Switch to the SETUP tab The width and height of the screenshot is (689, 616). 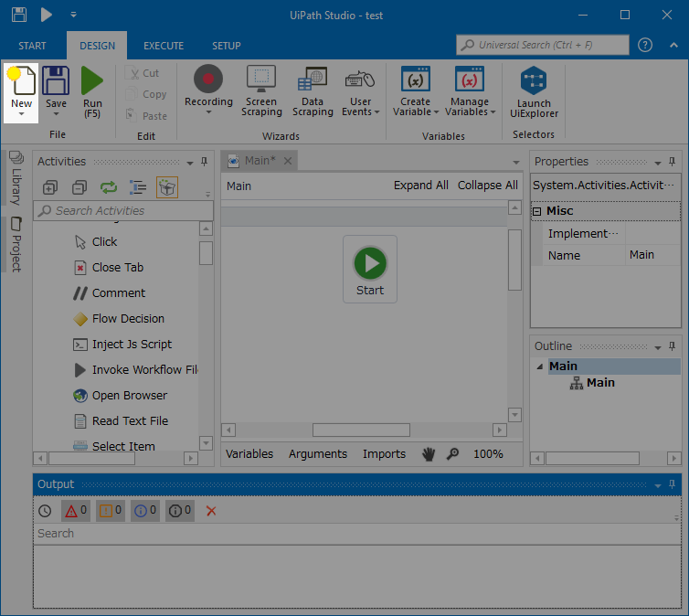point(227,46)
